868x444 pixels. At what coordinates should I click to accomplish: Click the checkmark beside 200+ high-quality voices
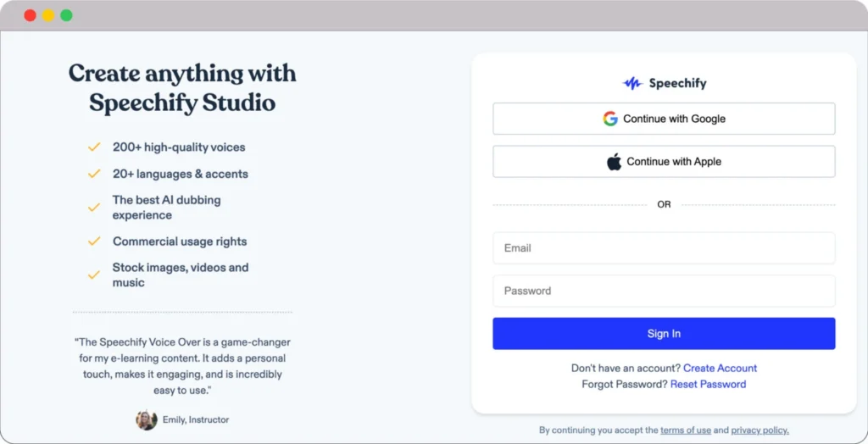point(94,147)
